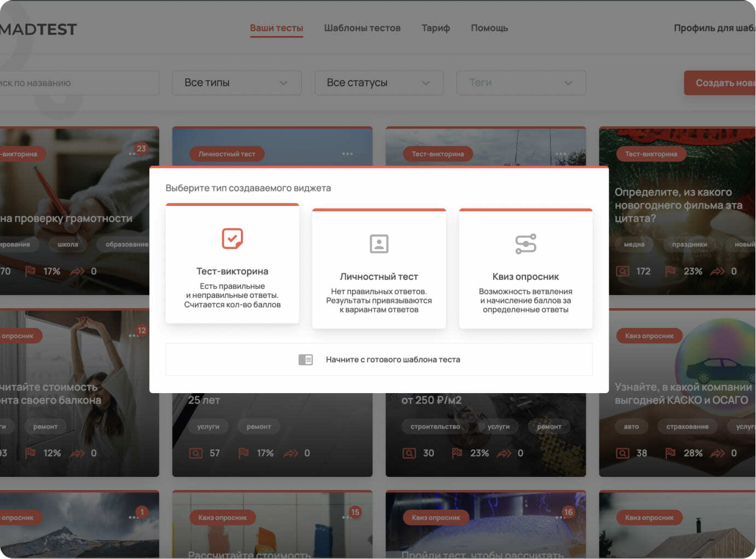Click flag icon next to 17% on 25 лет card
Image resolution: width=756 pixels, height=559 pixels.
click(x=244, y=453)
